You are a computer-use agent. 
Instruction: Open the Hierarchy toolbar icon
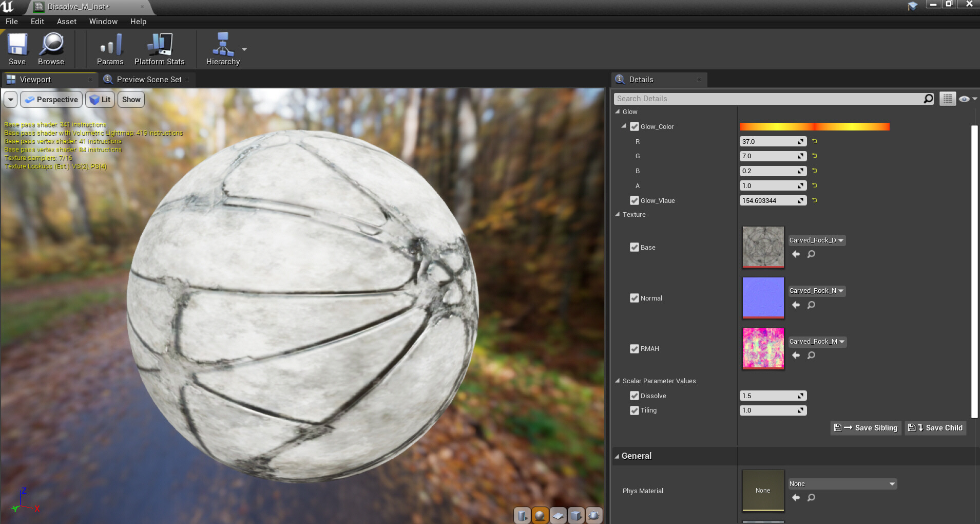click(223, 48)
